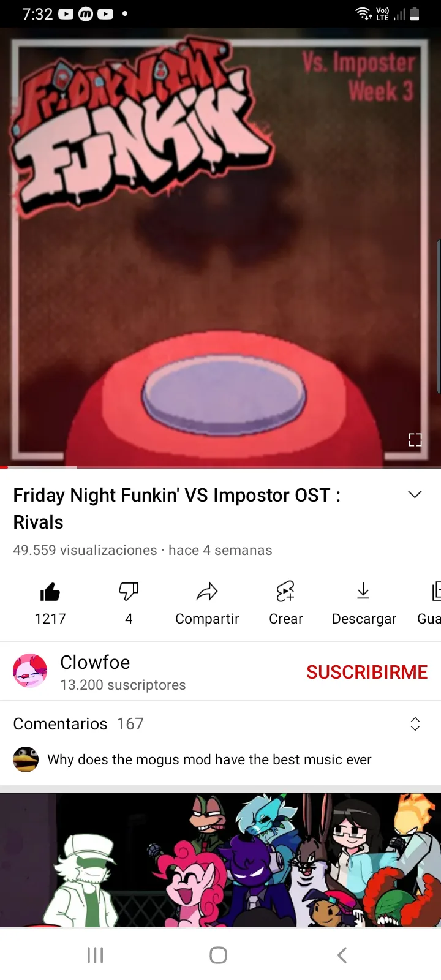
Task: Enter fullscreen with the corner brackets icon
Action: [415, 439]
